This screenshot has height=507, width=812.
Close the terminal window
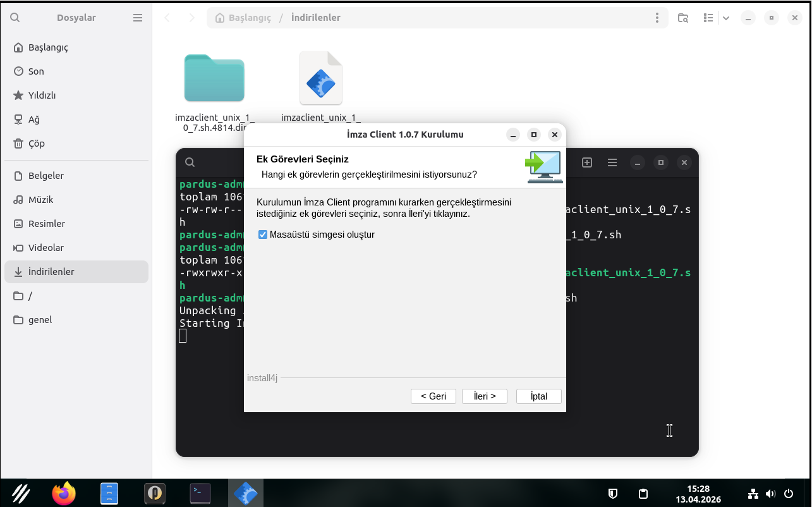coord(684,162)
